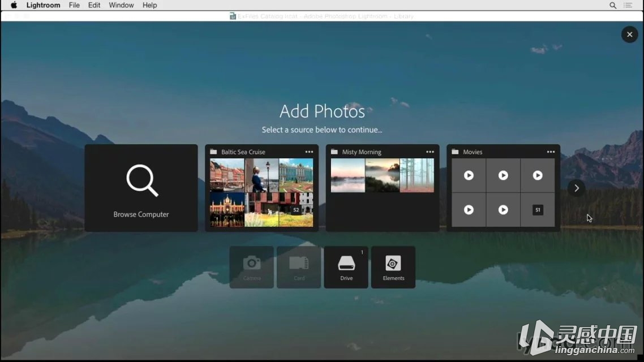Click the Browse Computer label
644x362 pixels.
click(141, 214)
